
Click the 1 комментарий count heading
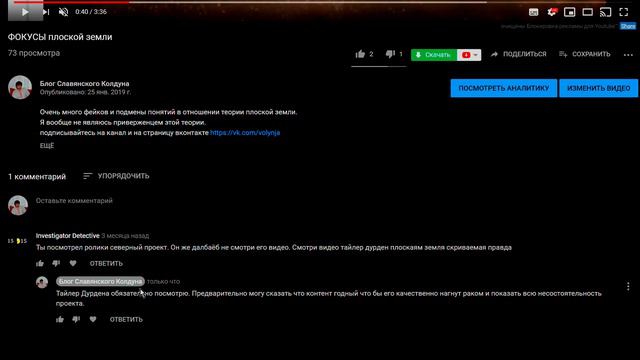coord(37,177)
